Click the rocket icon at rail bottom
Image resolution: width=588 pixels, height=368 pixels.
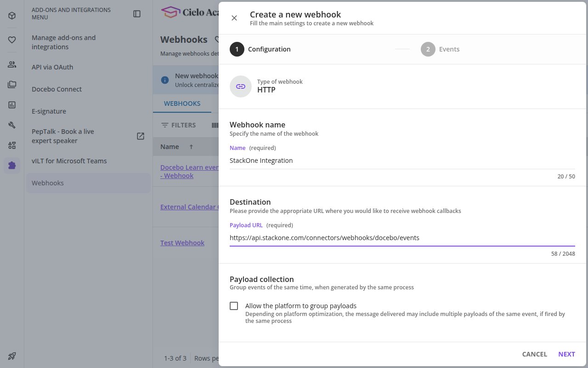pos(12,356)
